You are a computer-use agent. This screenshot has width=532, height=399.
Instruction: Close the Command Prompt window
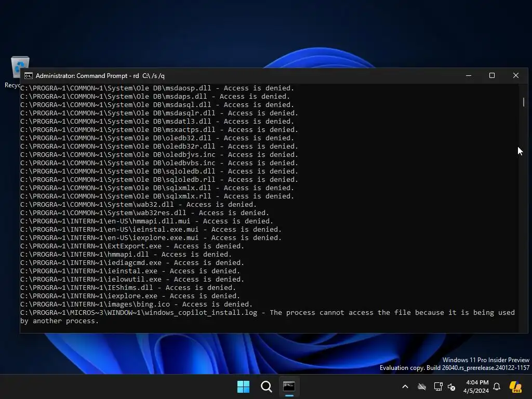click(516, 75)
